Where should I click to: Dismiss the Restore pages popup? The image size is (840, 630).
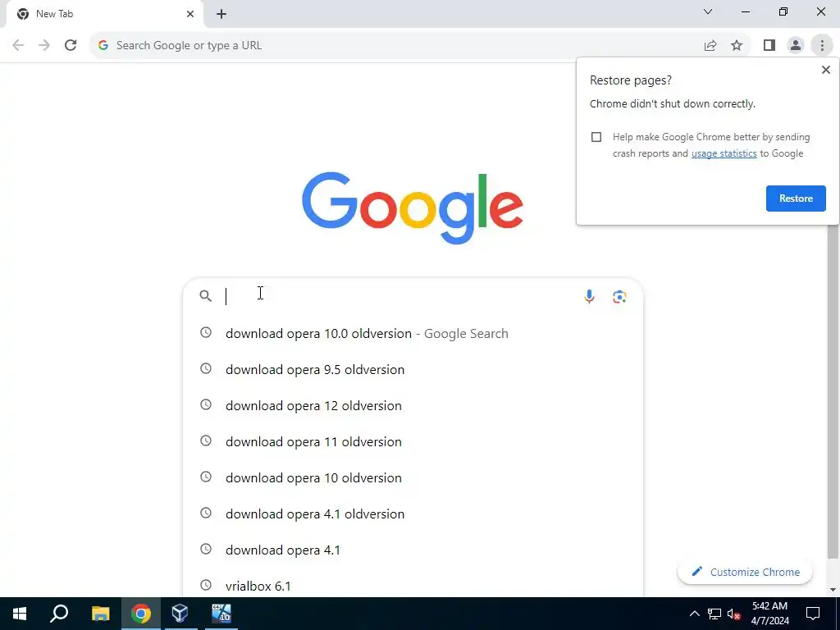coord(825,70)
